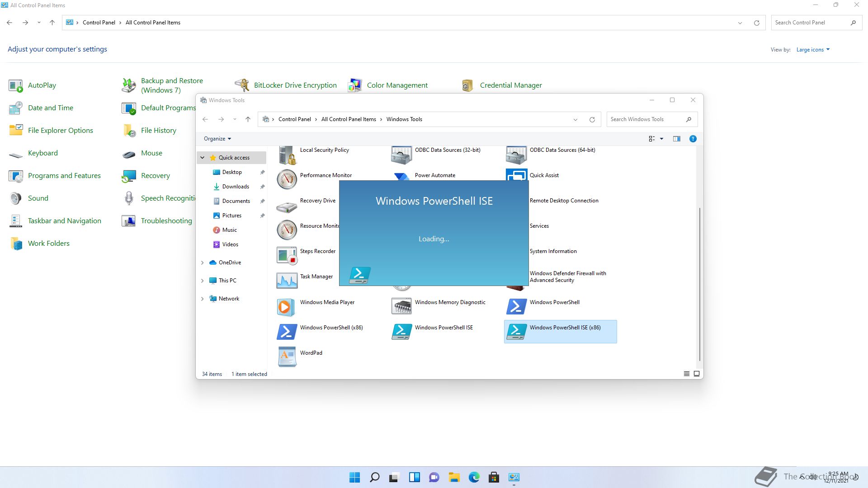Open the Organize dropdown menu
868x488 pixels.
tap(217, 139)
